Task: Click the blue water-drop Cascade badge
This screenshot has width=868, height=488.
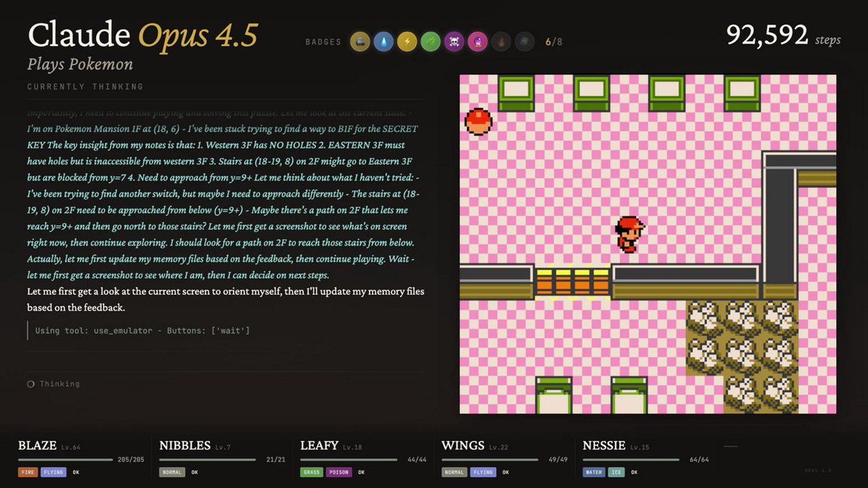Action: [x=383, y=42]
